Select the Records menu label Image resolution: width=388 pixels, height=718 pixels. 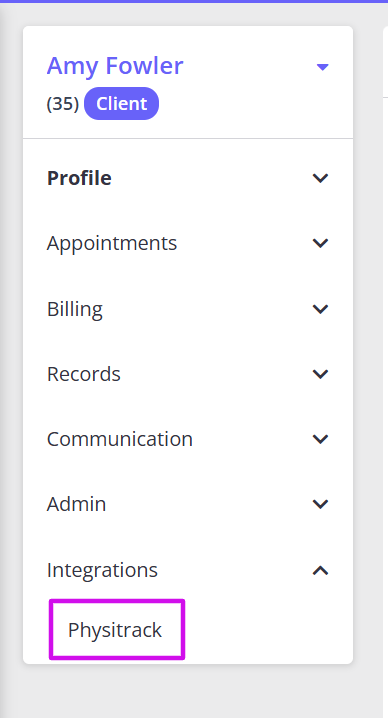pyautogui.click(x=84, y=374)
